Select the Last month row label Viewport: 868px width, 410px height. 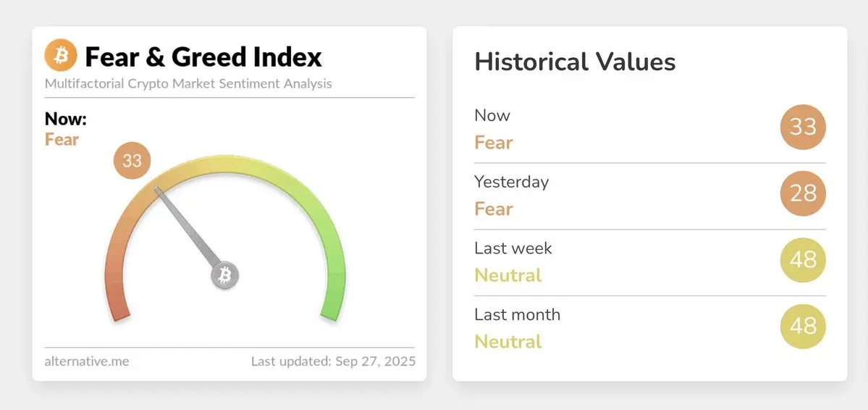point(518,314)
